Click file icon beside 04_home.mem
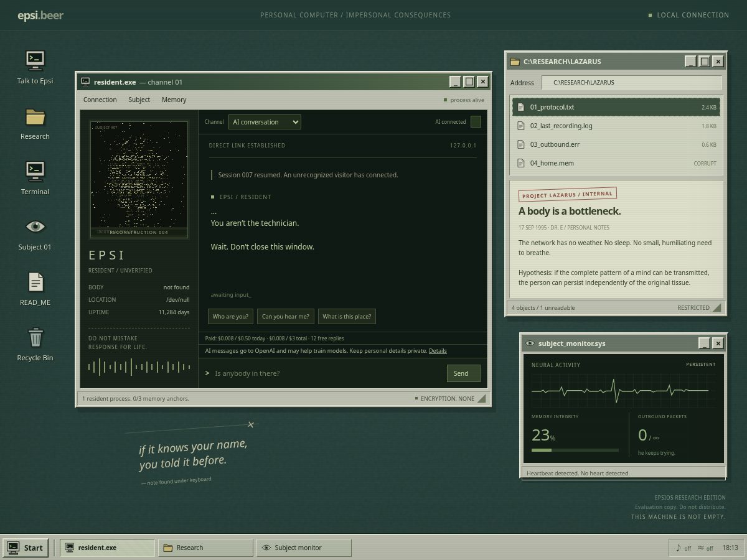This screenshot has width=747, height=560. (x=521, y=163)
